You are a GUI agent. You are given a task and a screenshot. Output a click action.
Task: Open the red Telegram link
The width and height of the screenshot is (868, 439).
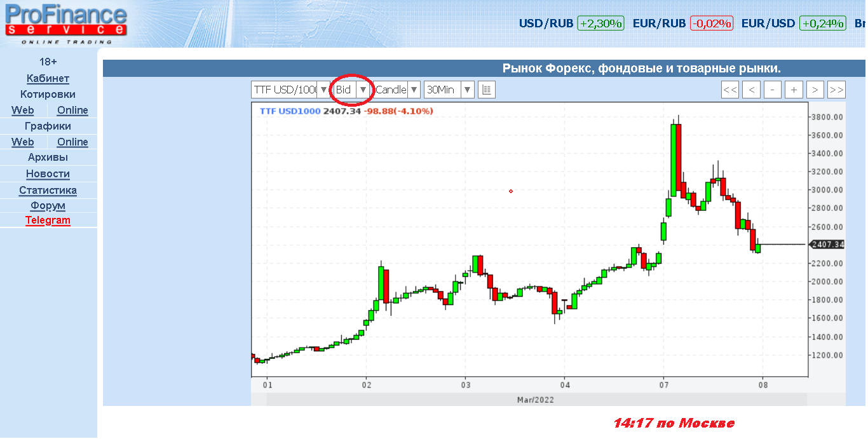(x=48, y=220)
